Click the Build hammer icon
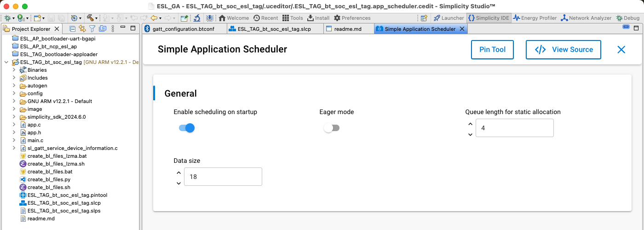644x230 pixels. [91, 18]
